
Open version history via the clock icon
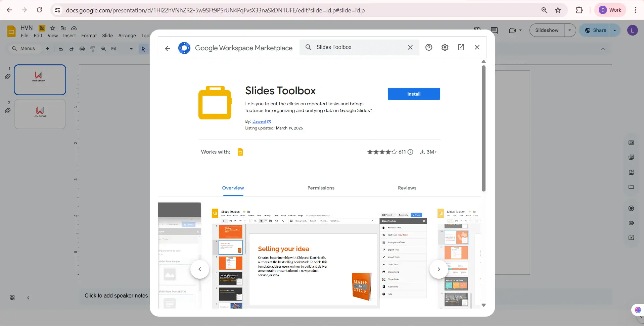coord(477,30)
